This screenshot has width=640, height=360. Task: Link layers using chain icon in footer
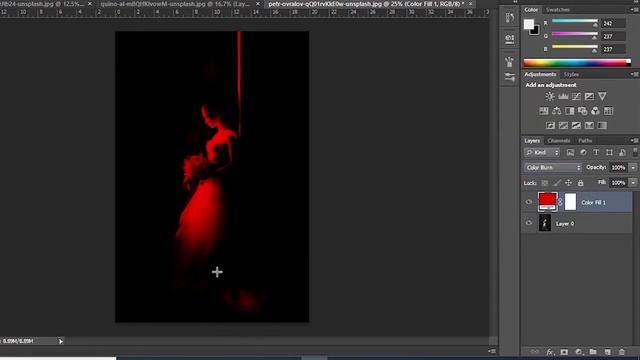(535, 352)
